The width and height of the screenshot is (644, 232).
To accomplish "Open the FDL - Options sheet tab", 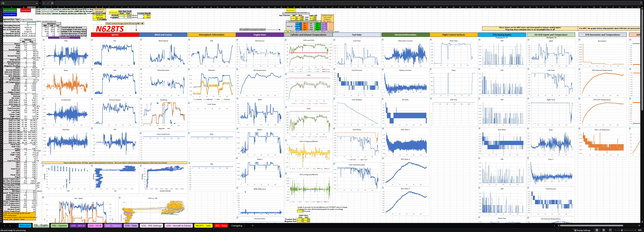I will click(59, 225).
